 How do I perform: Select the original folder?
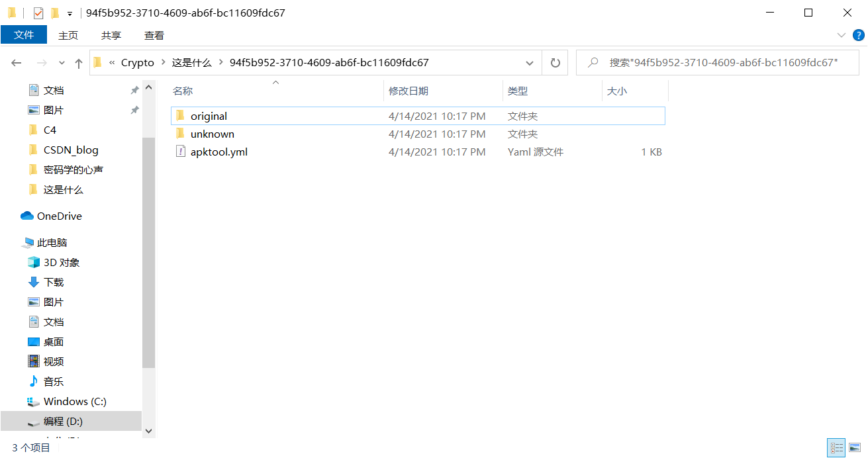coord(418,116)
